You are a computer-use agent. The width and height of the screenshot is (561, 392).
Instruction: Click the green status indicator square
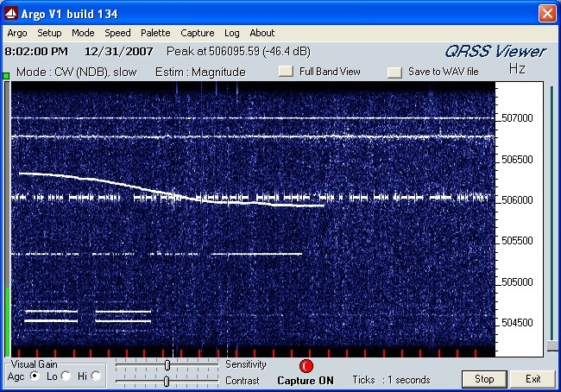pyautogui.click(x=6, y=75)
